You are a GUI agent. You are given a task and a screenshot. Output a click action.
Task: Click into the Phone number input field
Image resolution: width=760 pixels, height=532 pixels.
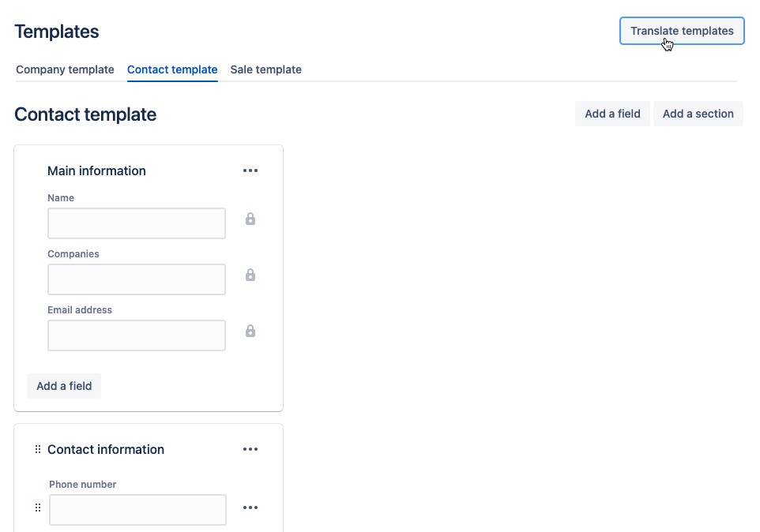point(137,510)
